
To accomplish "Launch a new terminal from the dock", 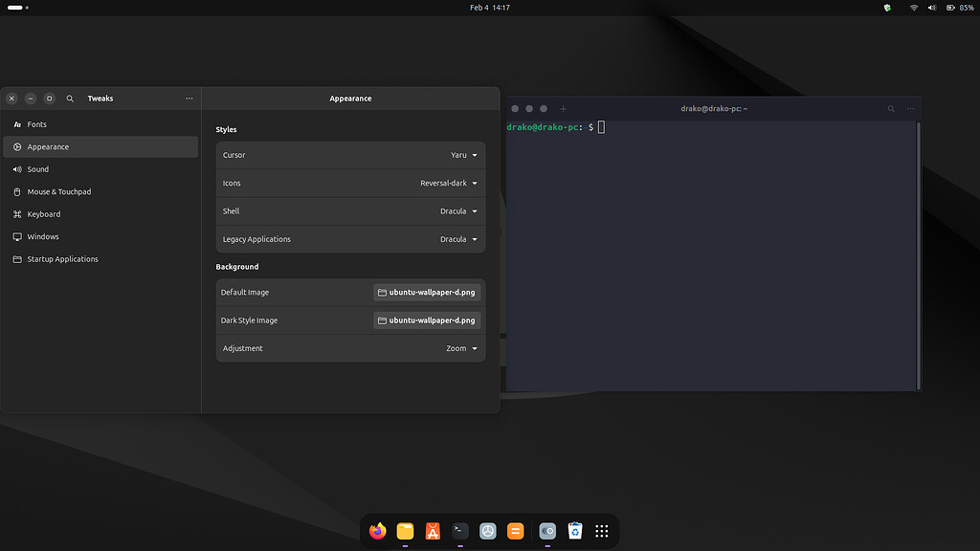I will 460,531.
